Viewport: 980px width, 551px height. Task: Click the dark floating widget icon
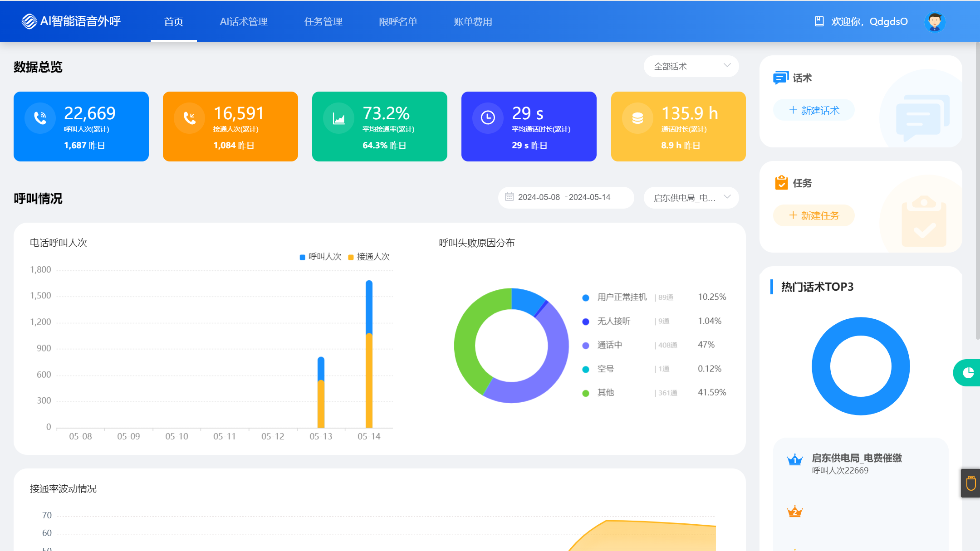coord(970,483)
